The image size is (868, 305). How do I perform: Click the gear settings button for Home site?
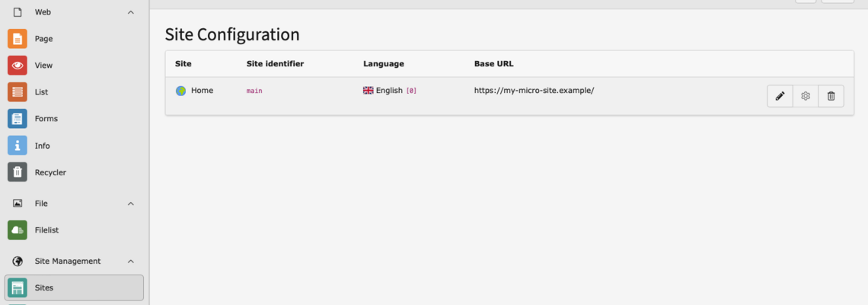806,96
